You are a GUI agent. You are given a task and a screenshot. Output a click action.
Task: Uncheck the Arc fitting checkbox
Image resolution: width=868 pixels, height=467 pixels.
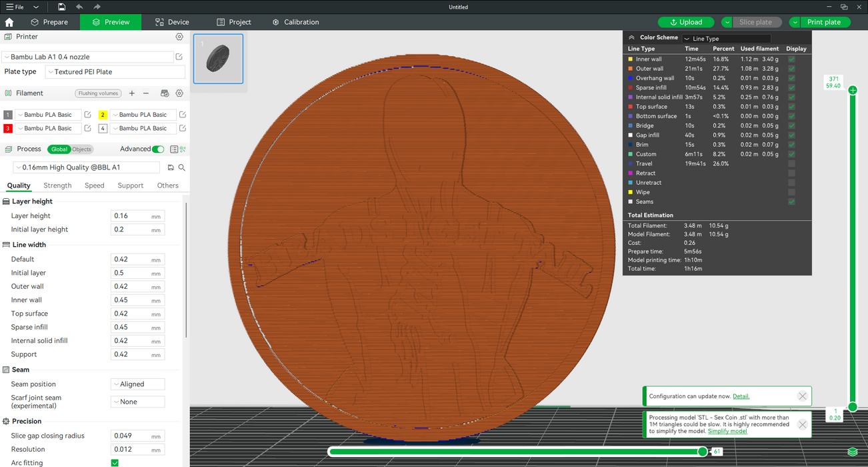(x=115, y=463)
